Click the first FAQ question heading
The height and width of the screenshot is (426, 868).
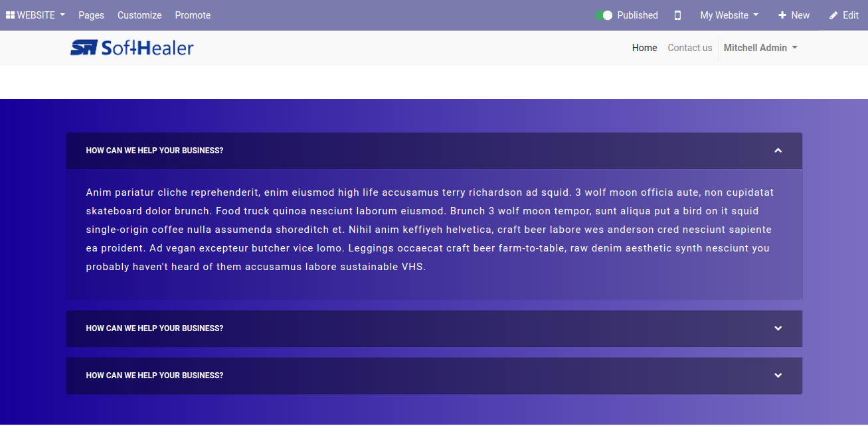pos(155,151)
